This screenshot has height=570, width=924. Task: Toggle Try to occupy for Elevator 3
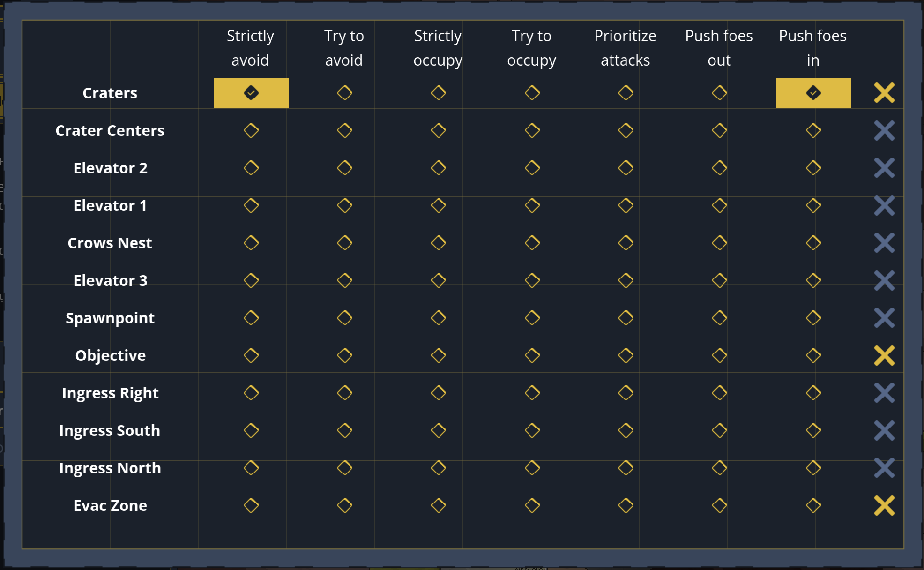(x=532, y=280)
